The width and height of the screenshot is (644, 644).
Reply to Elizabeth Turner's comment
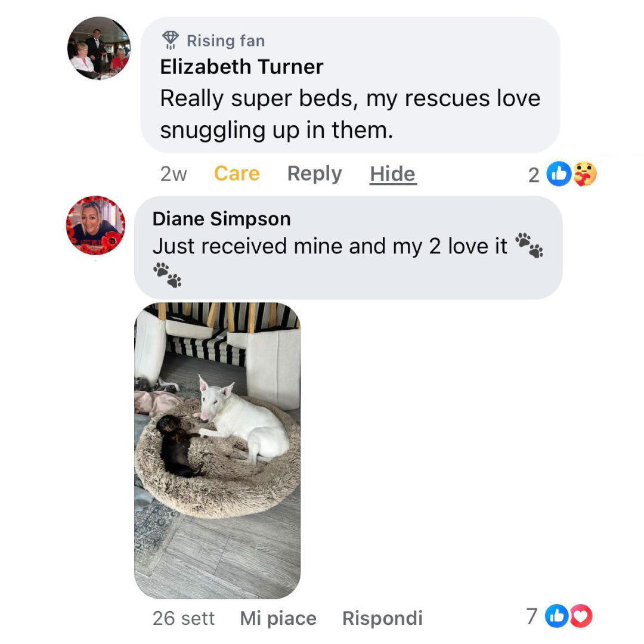[314, 174]
